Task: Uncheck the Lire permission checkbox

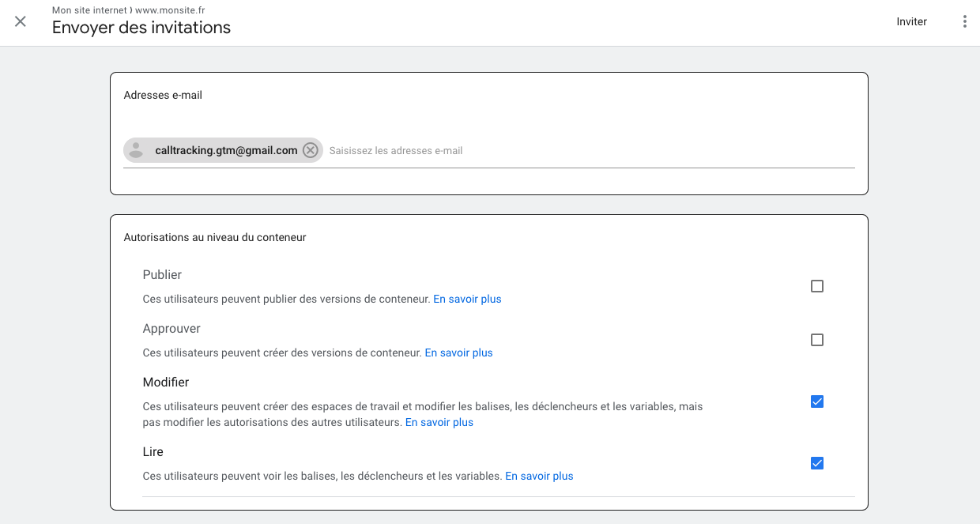Action: click(817, 463)
